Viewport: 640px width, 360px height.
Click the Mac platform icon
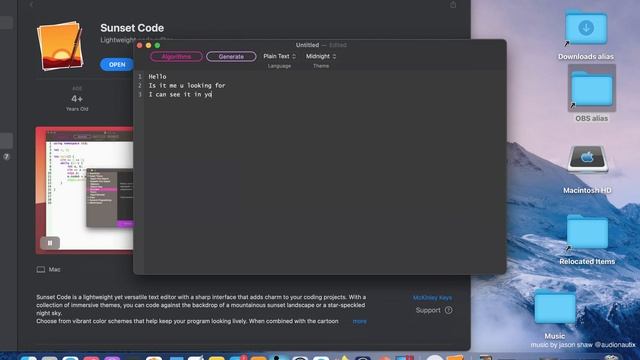[x=41, y=269]
